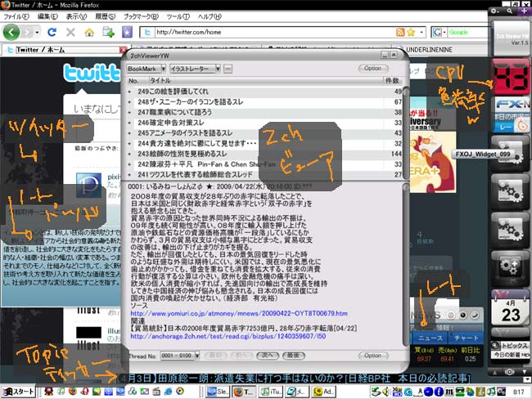Expand thread 246 確定申告対策スレ plus
This screenshot has height=399, width=532.
coord(129,123)
